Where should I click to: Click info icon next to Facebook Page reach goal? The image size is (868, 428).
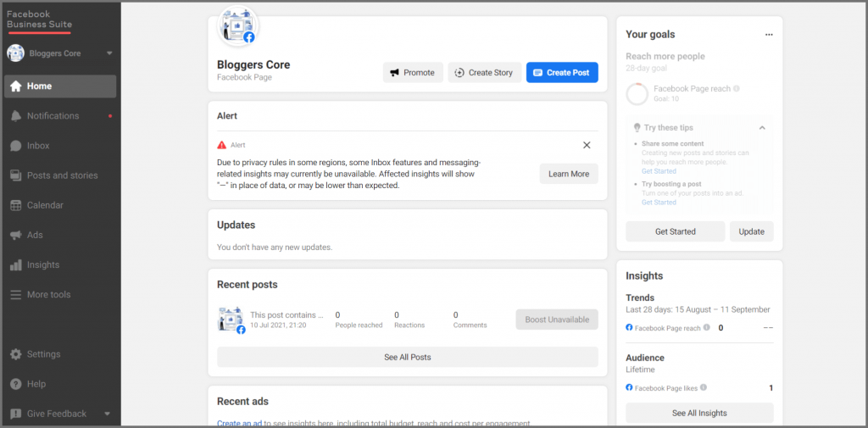pos(737,89)
